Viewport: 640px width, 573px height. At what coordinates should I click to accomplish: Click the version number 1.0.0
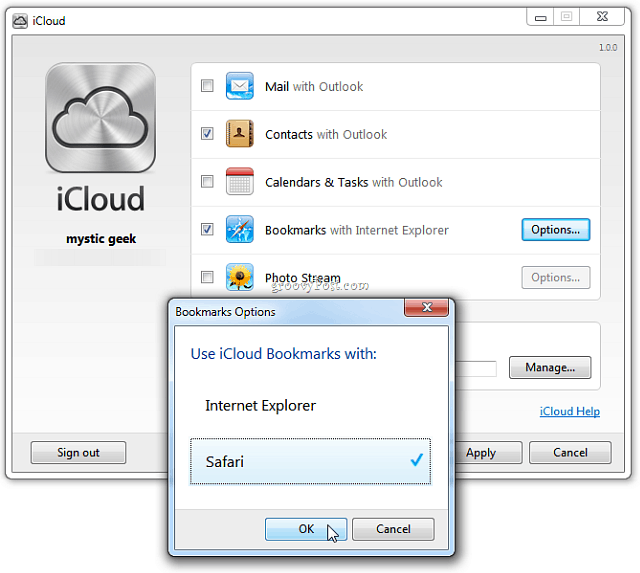[x=608, y=48]
